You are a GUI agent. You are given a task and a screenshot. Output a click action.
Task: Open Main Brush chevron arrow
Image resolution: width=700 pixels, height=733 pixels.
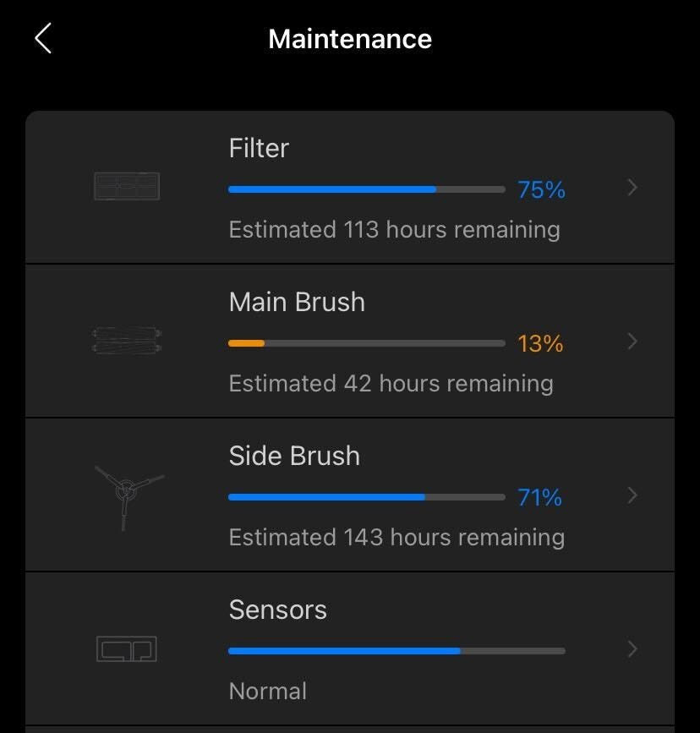tap(632, 342)
